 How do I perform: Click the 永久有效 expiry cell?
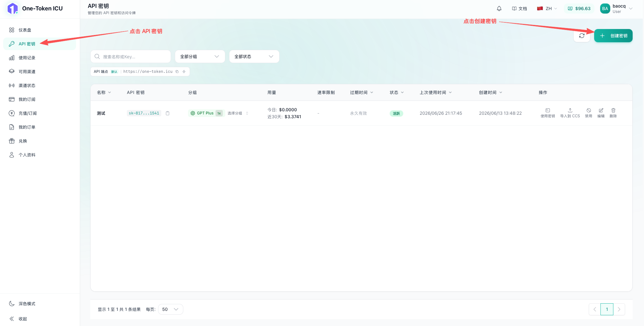358,113
